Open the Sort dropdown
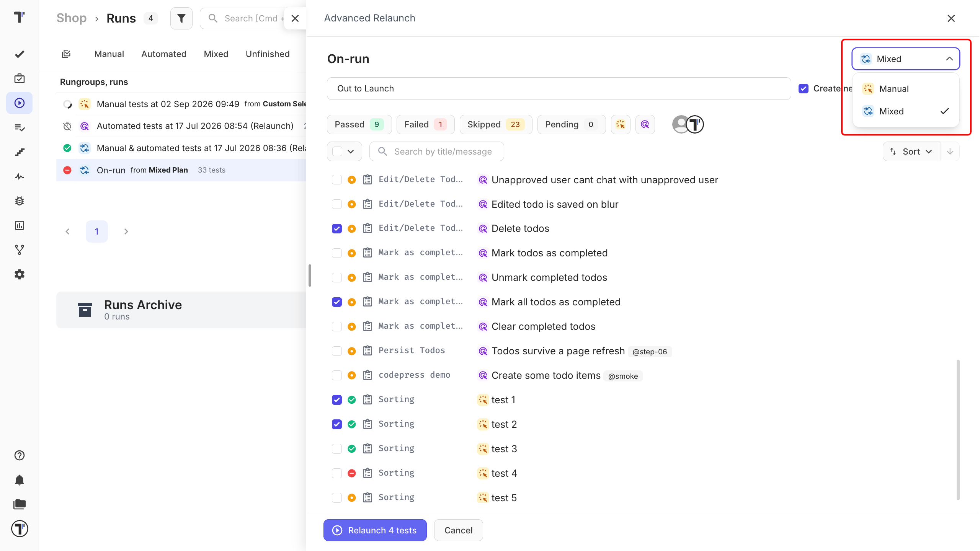 (911, 152)
